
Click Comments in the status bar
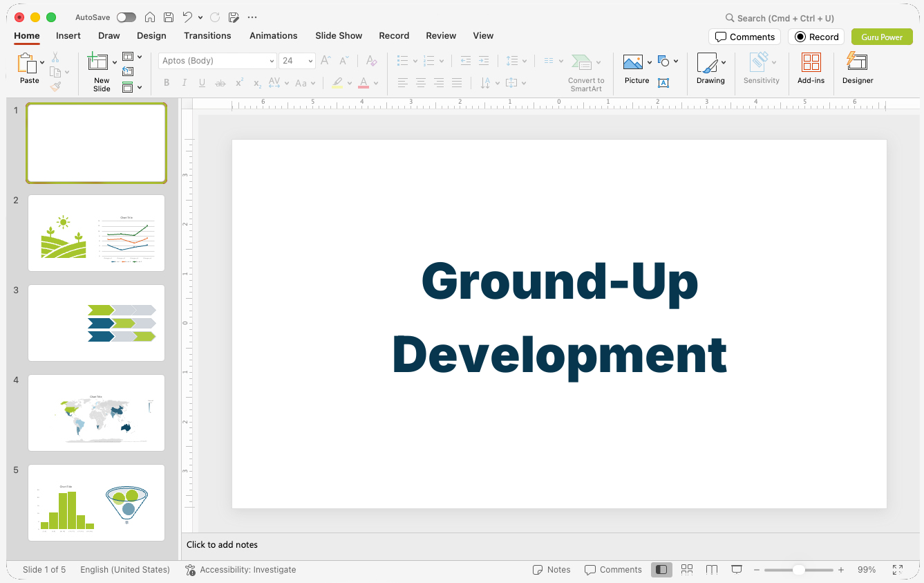[x=613, y=570]
